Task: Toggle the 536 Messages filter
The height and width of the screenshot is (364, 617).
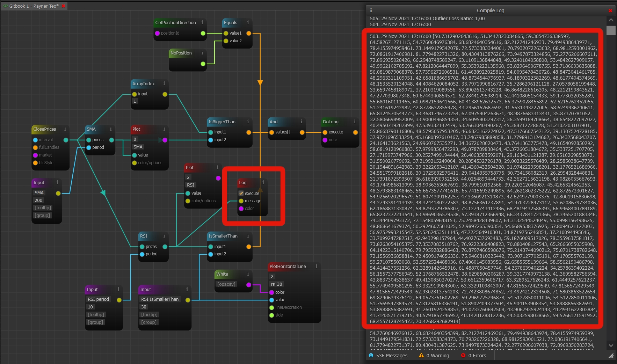Action: point(388,356)
